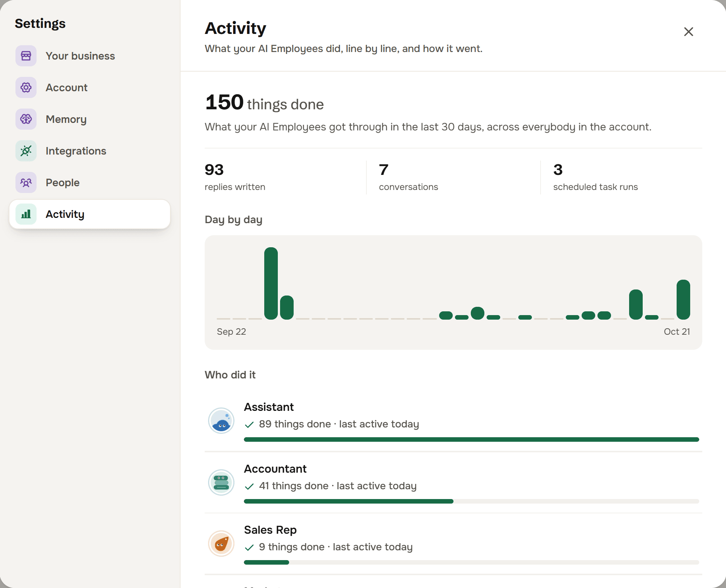726x588 pixels.
Task: Click the Sales Rep progress bar
Action: [471, 562]
